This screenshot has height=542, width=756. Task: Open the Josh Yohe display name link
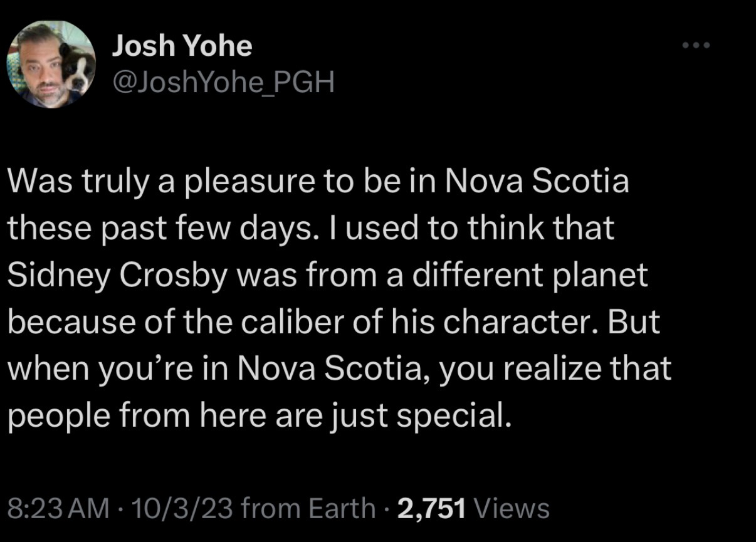click(x=182, y=46)
